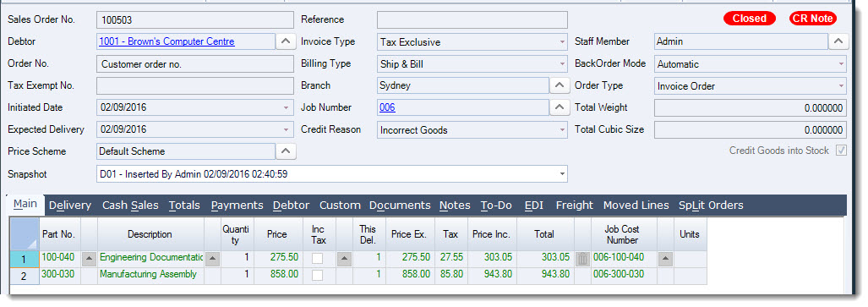Click the Part No. column header
Image resolution: width=868 pixels, height=307 pixels.
[59, 234]
